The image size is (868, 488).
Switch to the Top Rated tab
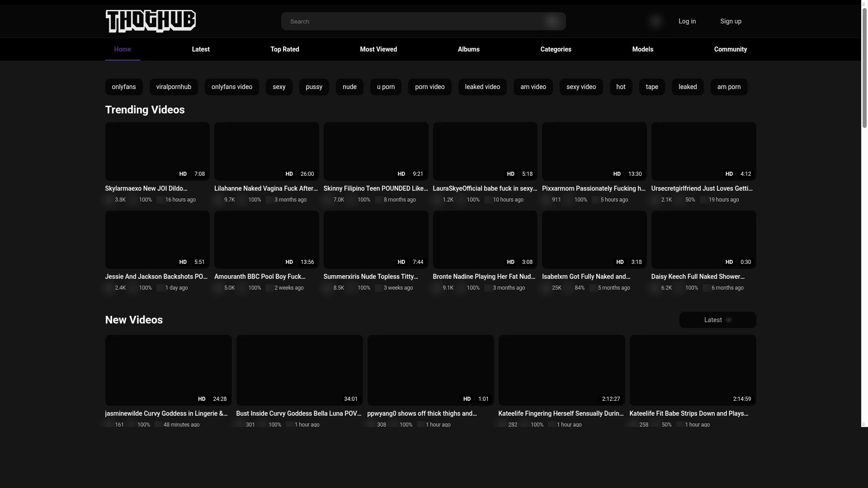point(284,49)
